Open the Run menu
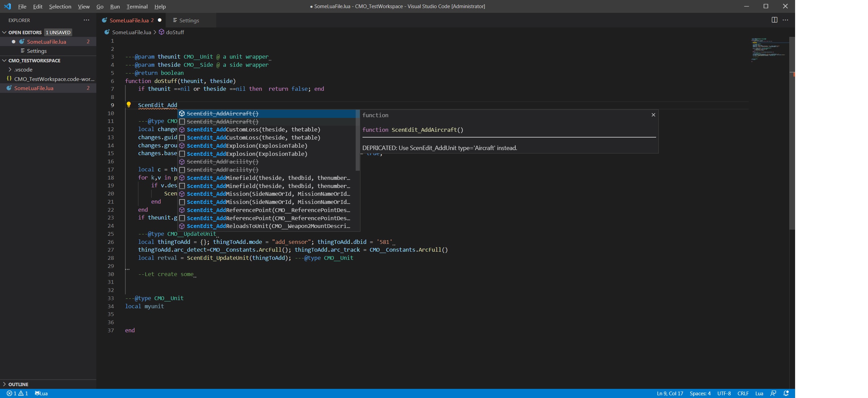 pos(115,6)
